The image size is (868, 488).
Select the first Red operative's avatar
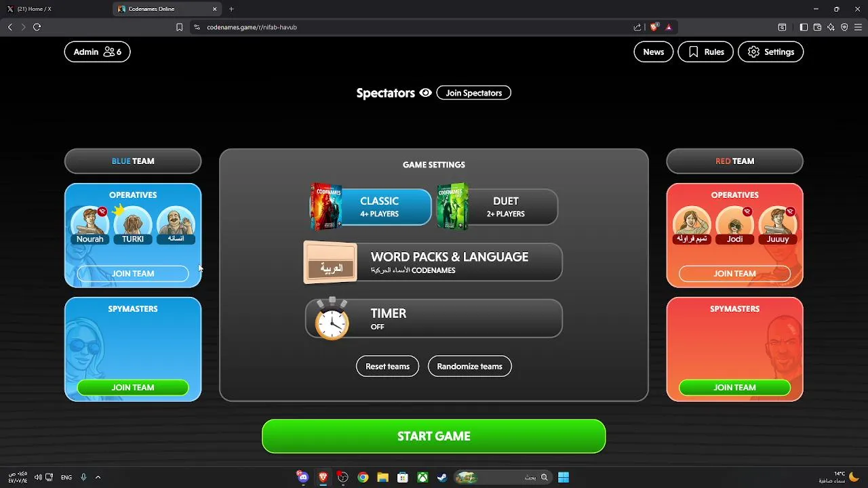(x=692, y=226)
